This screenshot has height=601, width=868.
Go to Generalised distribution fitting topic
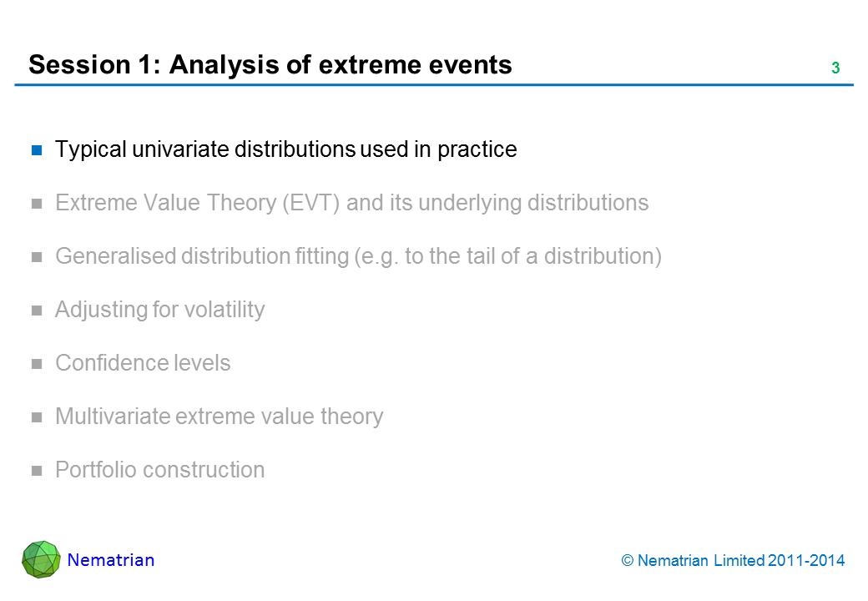tap(358, 256)
